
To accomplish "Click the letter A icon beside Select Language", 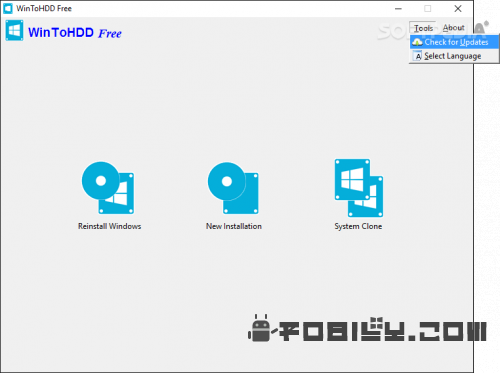I will (x=418, y=56).
